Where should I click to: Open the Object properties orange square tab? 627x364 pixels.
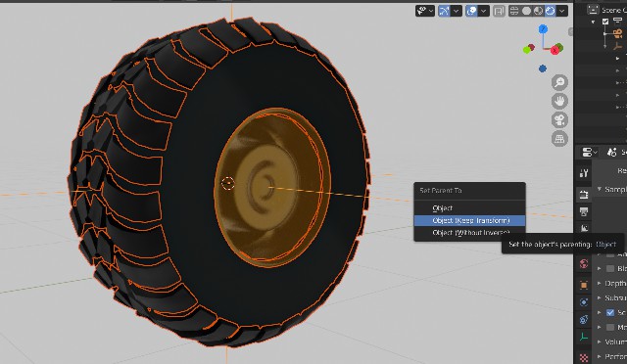(x=584, y=285)
